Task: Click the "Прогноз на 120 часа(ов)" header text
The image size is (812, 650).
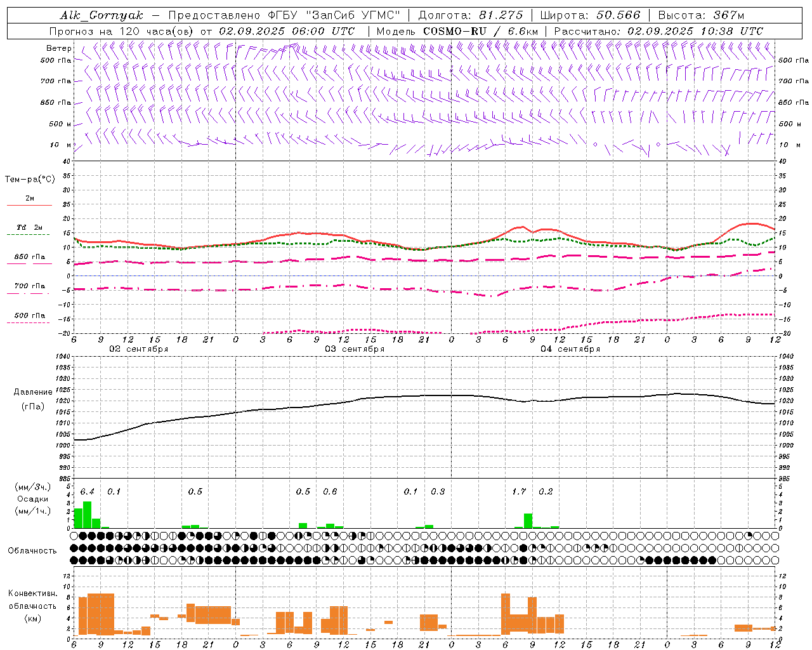Action: point(122,31)
